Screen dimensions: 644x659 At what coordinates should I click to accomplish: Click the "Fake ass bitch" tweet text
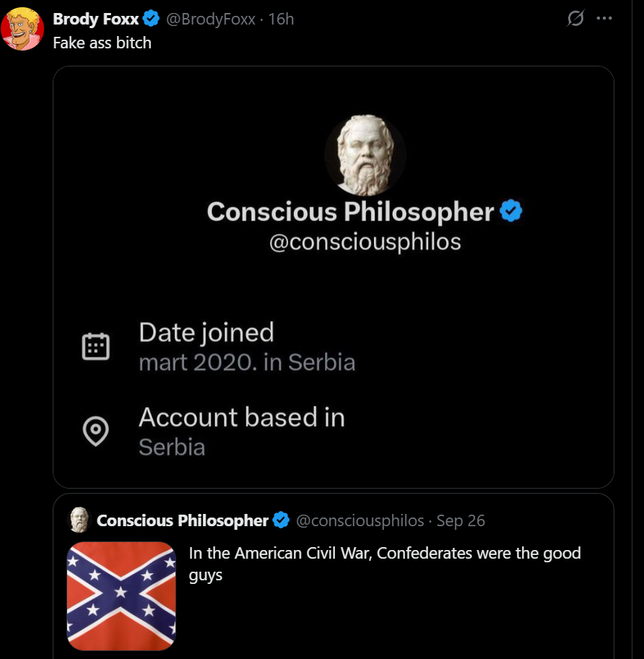102,43
